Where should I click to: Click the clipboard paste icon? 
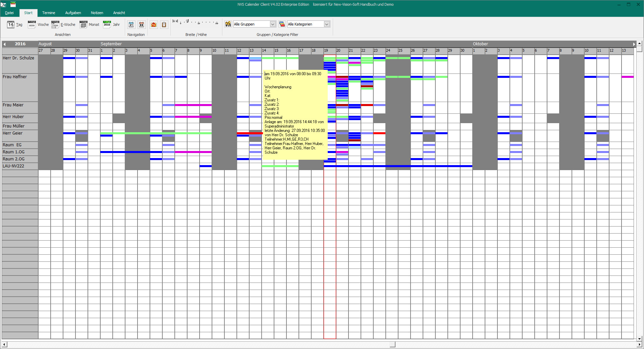click(x=164, y=24)
